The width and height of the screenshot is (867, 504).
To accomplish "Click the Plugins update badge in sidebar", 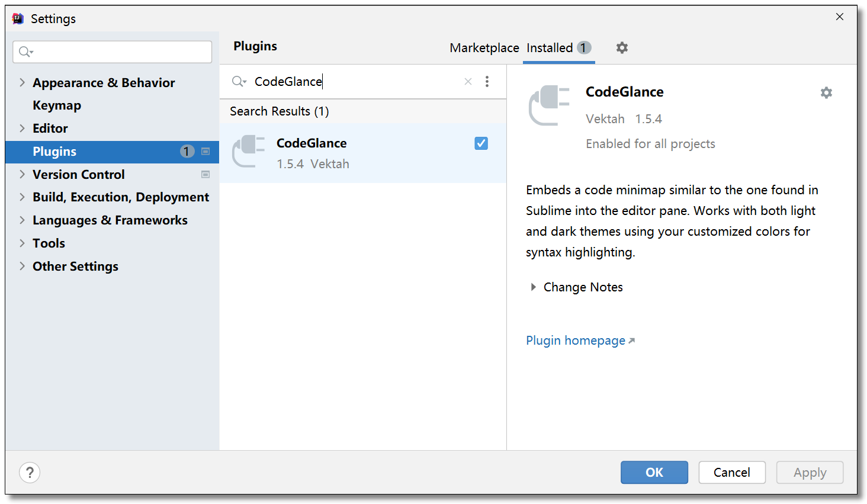I will 187,152.
